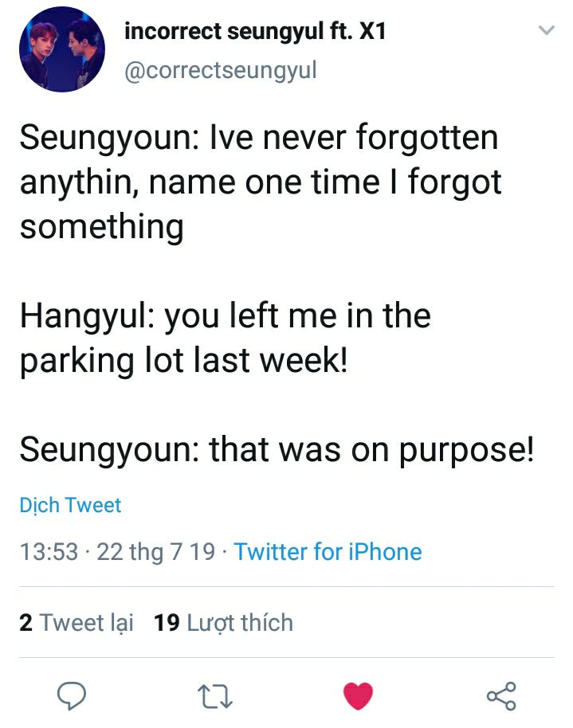Share the tweet via the share icon
This screenshot has height=728, width=573.
[501, 695]
